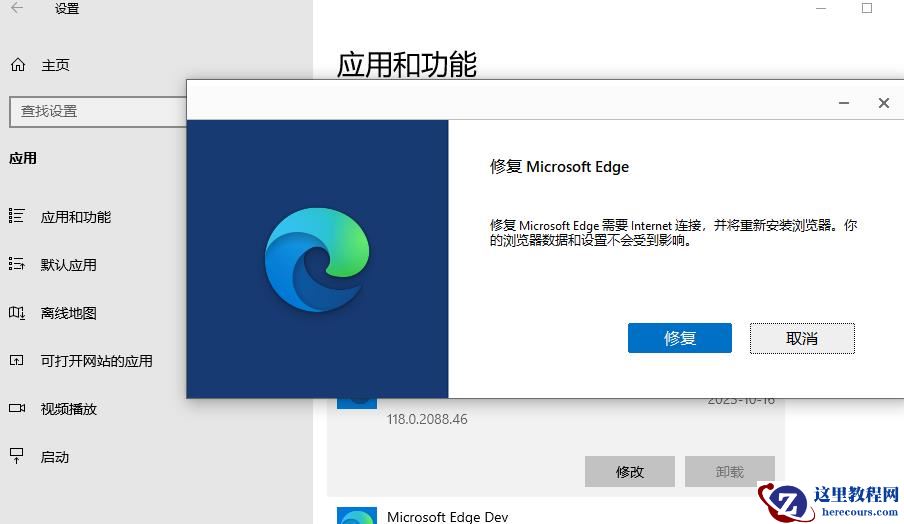Select 应用和功能 in sidebar

76,217
